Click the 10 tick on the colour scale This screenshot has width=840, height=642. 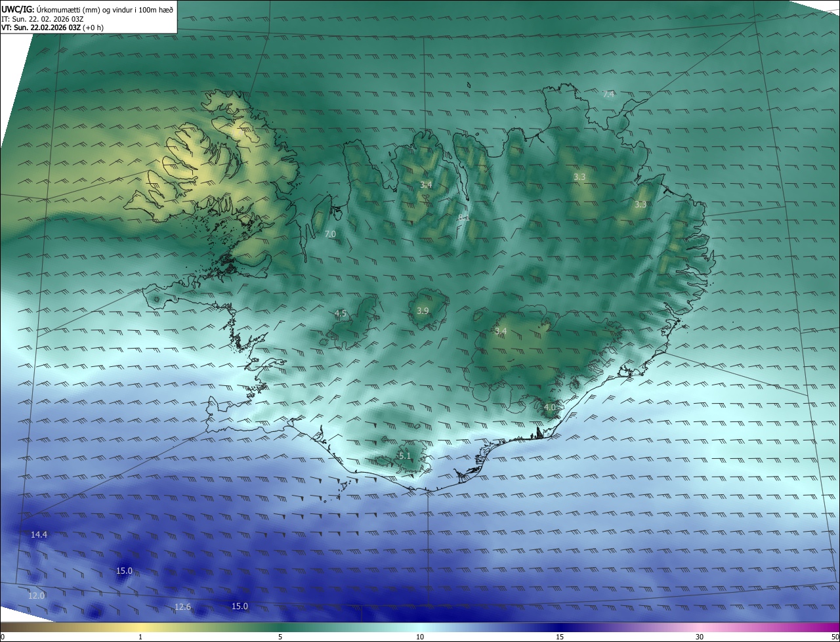click(420, 637)
